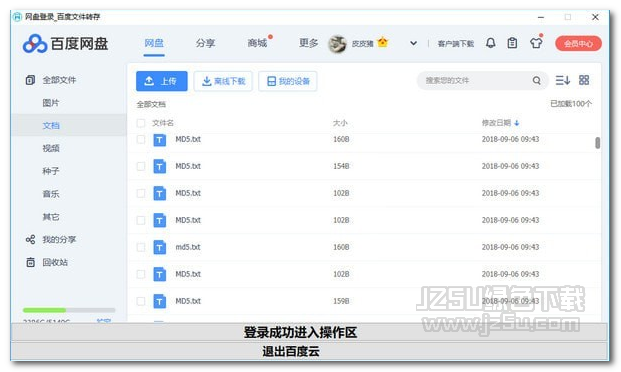Select 音乐 in the sidebar

(51, 194)
